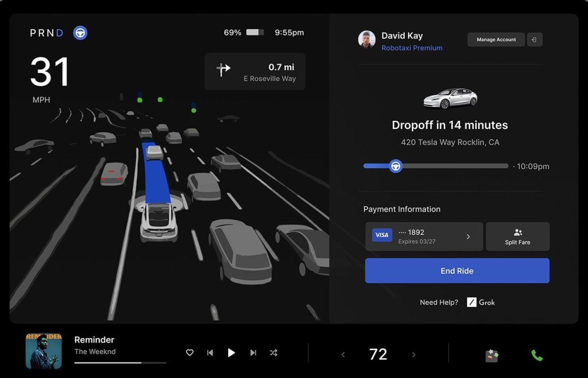Play the Reminder track

pos(231,353)
